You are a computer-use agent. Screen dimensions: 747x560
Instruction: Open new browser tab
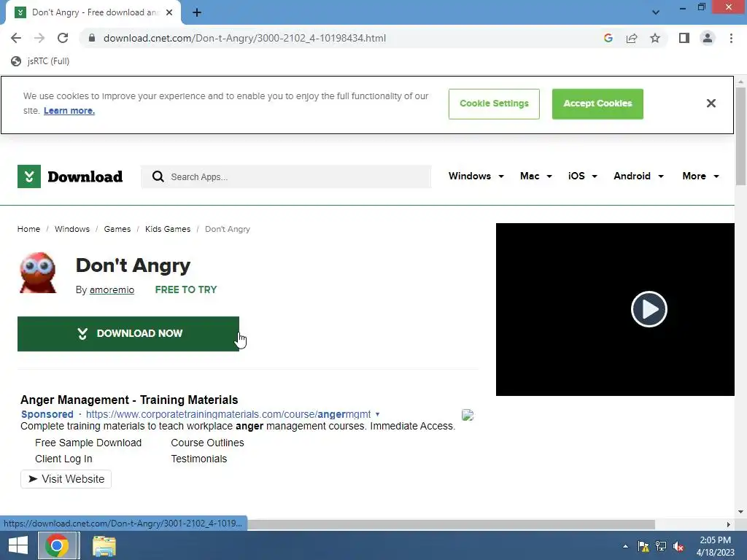coord(197,12)
